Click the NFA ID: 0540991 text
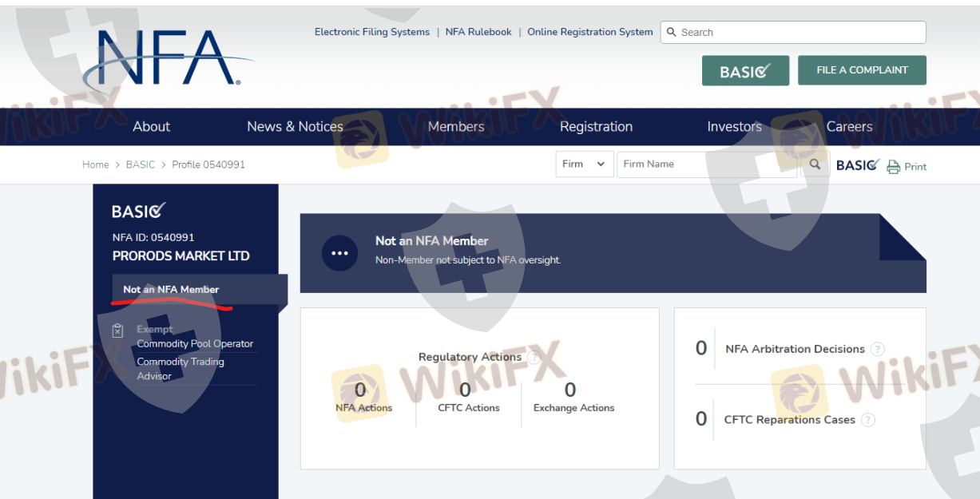 point(153,237)
